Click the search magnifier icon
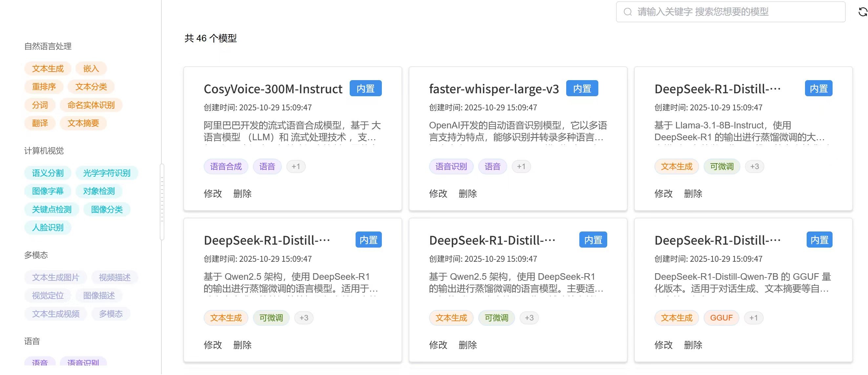Screen dimensions: 868x375 pyautogui.click(x=628, y=12)
